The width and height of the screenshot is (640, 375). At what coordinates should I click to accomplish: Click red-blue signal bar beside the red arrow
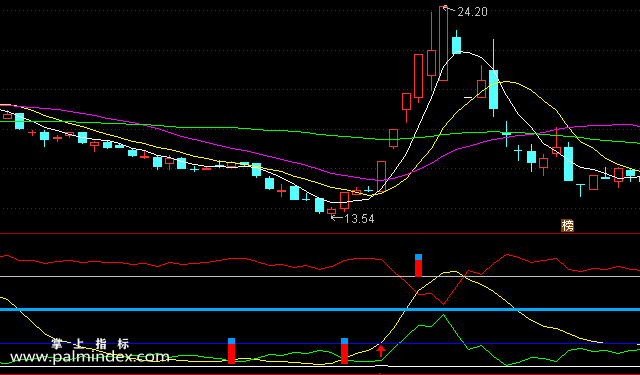[x=344, y=351]
